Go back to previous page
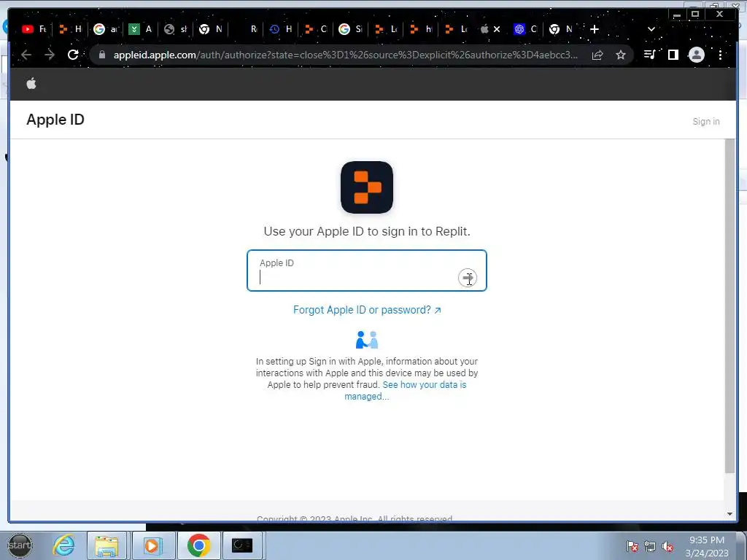This screenshot has width=747, height=560. point(26,55)
